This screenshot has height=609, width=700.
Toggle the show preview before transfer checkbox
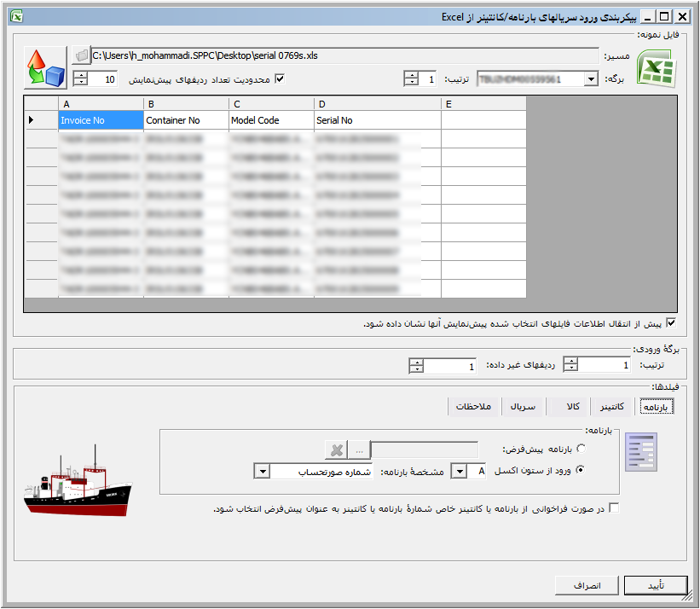(670, 323)
